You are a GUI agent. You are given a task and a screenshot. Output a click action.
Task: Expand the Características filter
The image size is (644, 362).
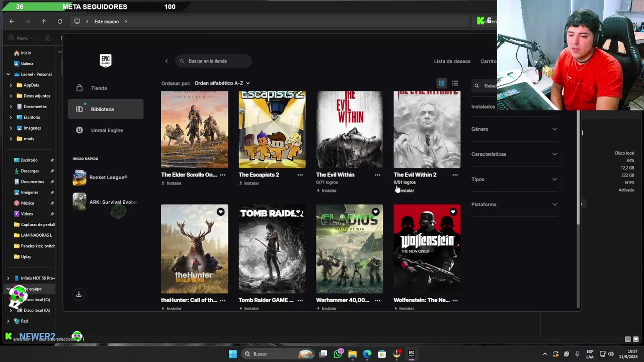pyautogui.click(x=514, y=154)
